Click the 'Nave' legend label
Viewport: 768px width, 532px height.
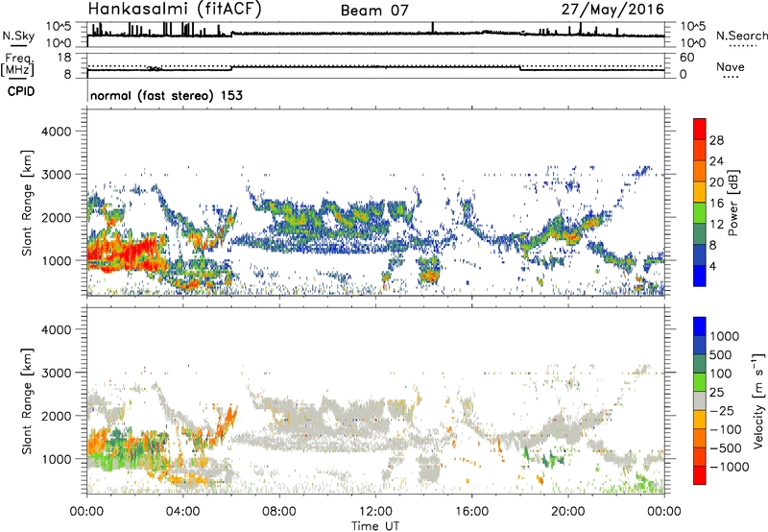click(x=730, y=66)
